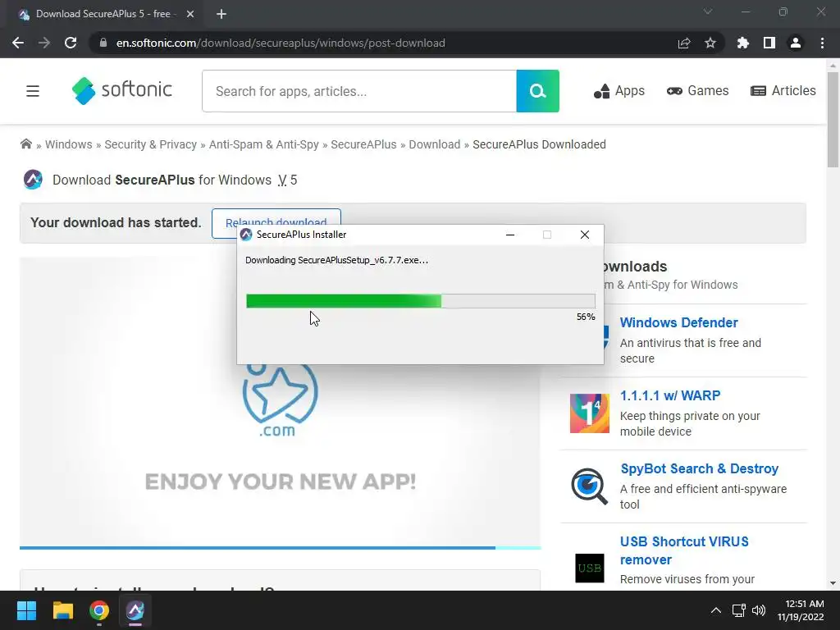Image resolution: width=840 pixels, height=630 pixels.
Task: Open the Articles menu item
Action: coord(783,91)
